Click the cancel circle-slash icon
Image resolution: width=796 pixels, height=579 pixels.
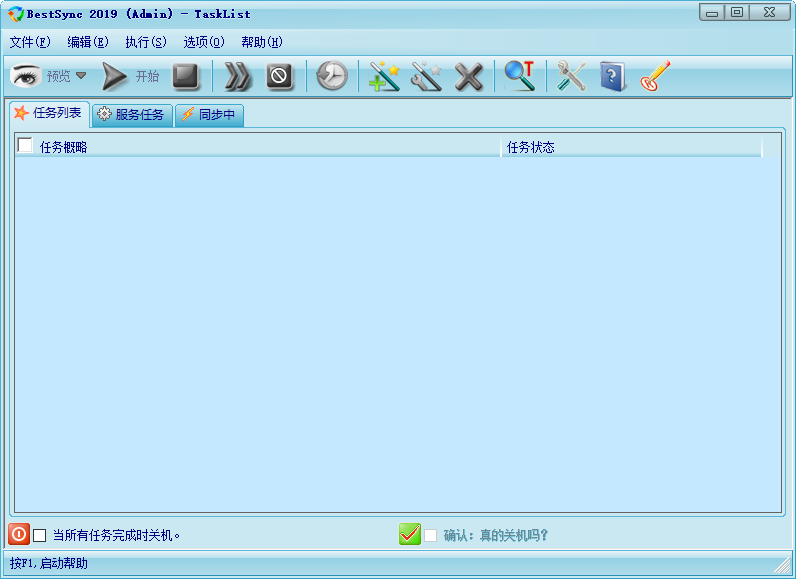[280, 77]
